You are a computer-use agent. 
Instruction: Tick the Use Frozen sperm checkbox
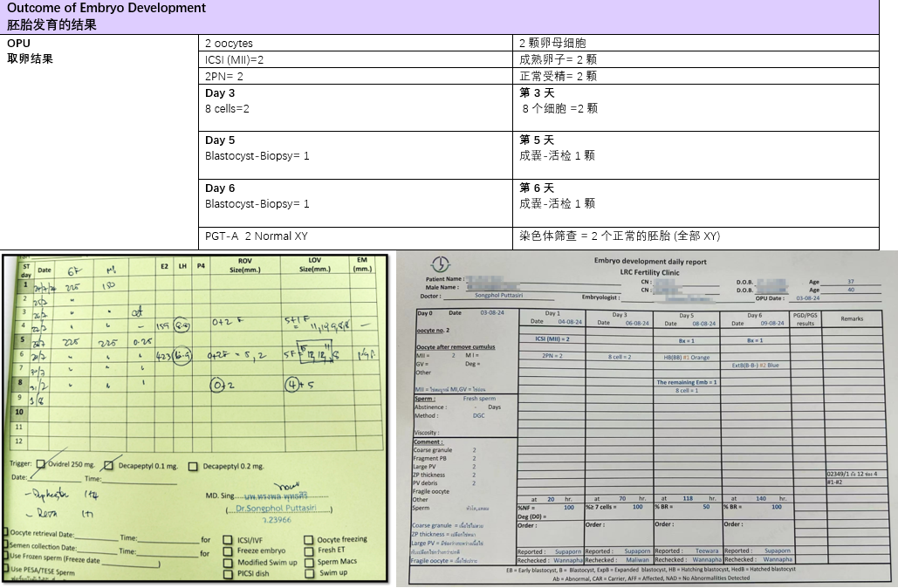[x=6, y=556]
